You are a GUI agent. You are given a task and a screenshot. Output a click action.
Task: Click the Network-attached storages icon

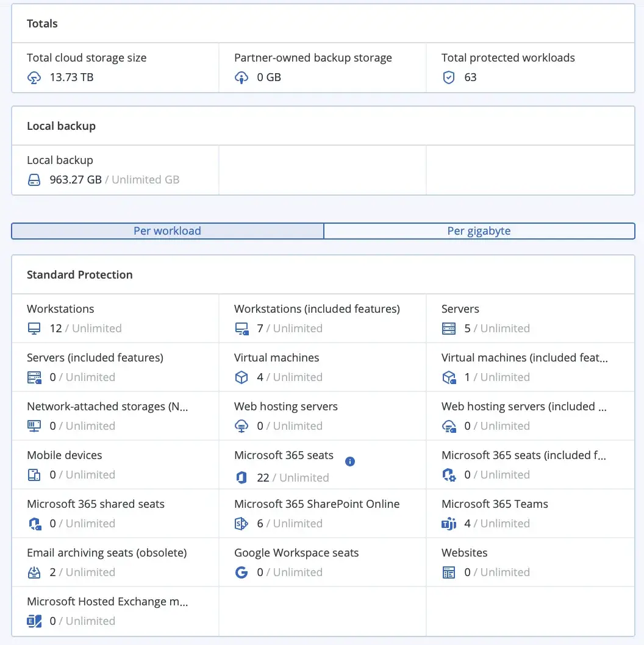click(34, 427)
